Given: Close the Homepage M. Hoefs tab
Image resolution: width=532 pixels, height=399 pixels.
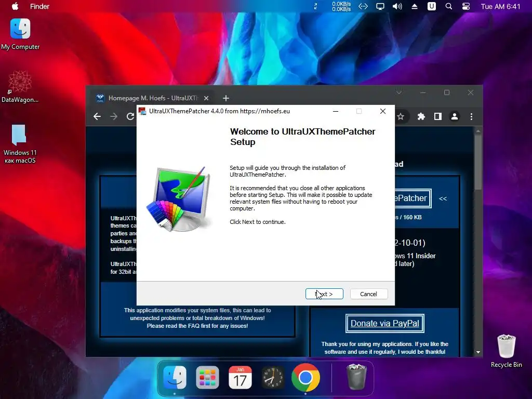Looking at the screenshot, I should pyautogui.click(x=206, y=98).
